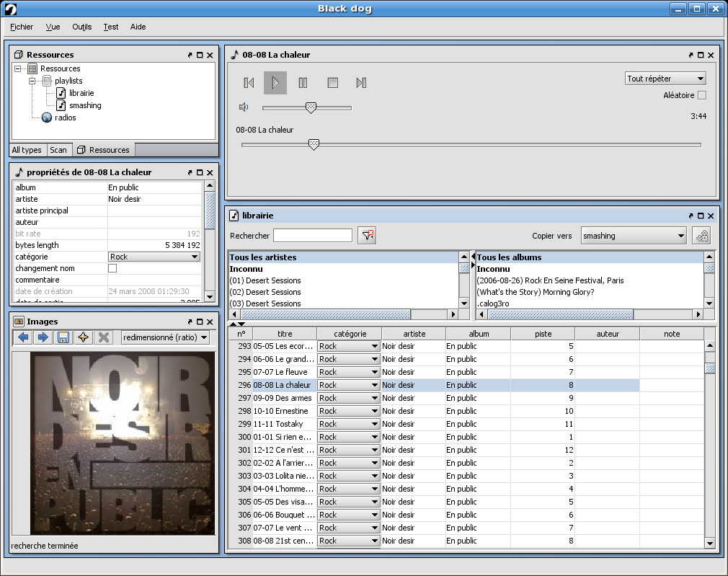Focus the Rechercher search field

313,236
